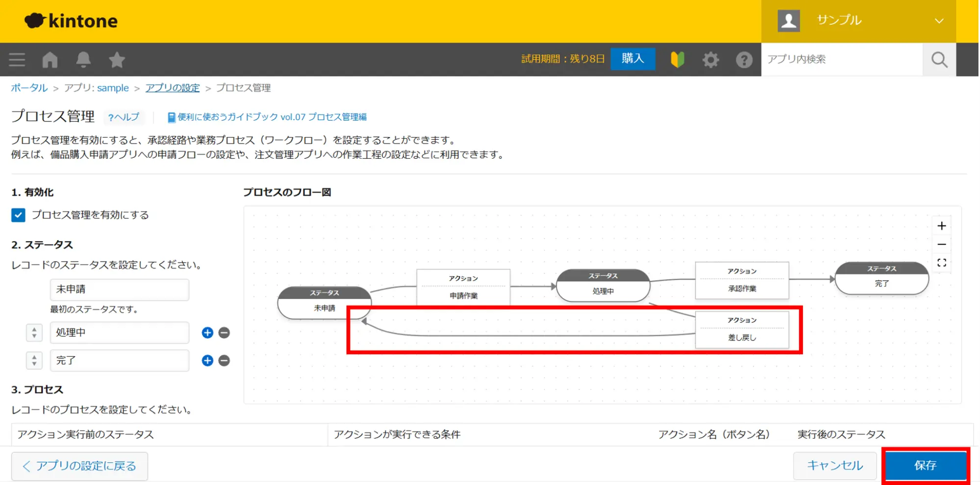Open the favorites star icon
This screenshot has height=485, width=980.
coord(117,60)
